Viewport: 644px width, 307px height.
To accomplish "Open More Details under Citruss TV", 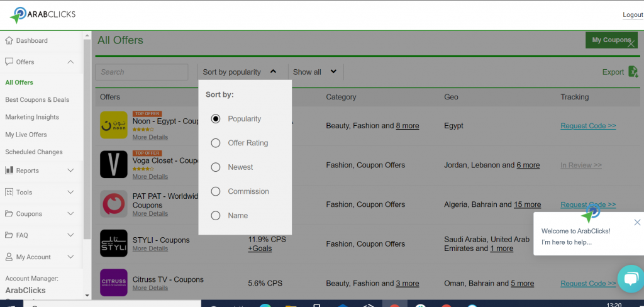I will pyautogui.click(x=150, y=287).
